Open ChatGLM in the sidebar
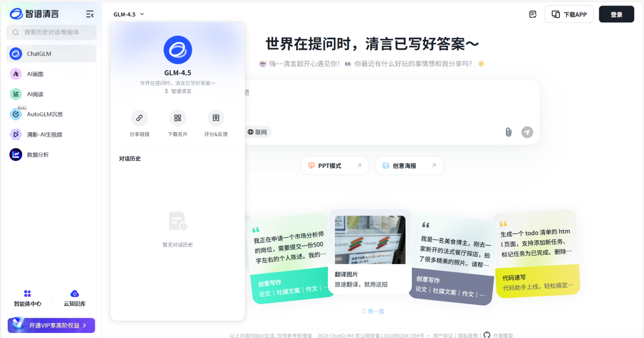This screenshot has height=338, width=644. 51,53
